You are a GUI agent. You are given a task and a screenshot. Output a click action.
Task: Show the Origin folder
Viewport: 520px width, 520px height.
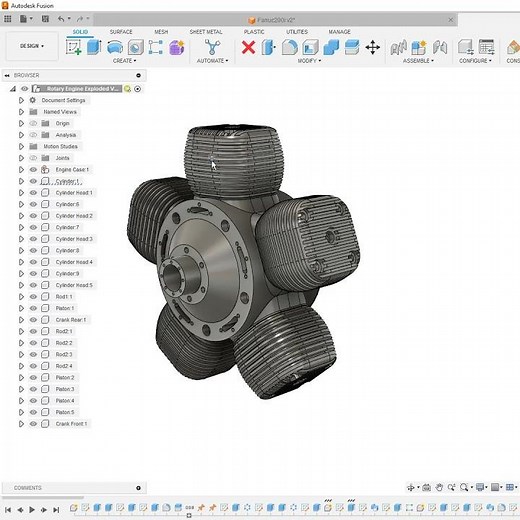(33, 123)
